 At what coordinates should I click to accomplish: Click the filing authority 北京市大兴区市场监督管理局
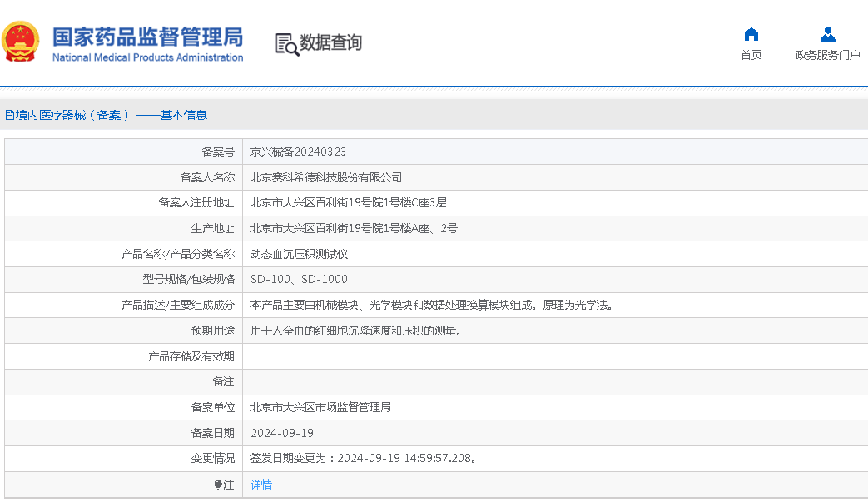coord(320,407)
